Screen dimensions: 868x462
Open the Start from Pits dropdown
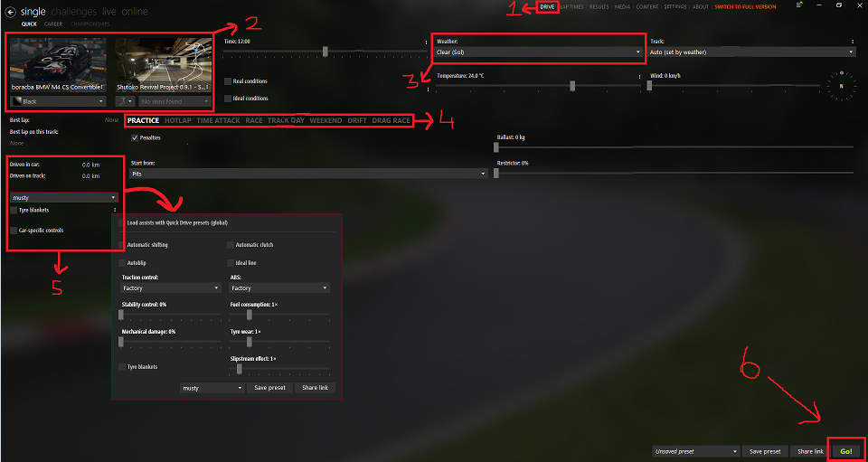[309, 174]
